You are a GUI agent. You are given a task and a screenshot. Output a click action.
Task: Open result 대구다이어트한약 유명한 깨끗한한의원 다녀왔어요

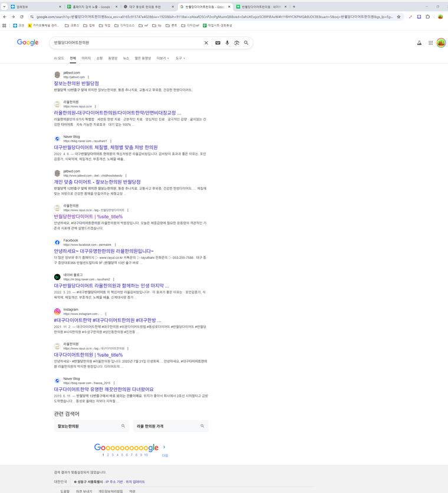(104, 389)
